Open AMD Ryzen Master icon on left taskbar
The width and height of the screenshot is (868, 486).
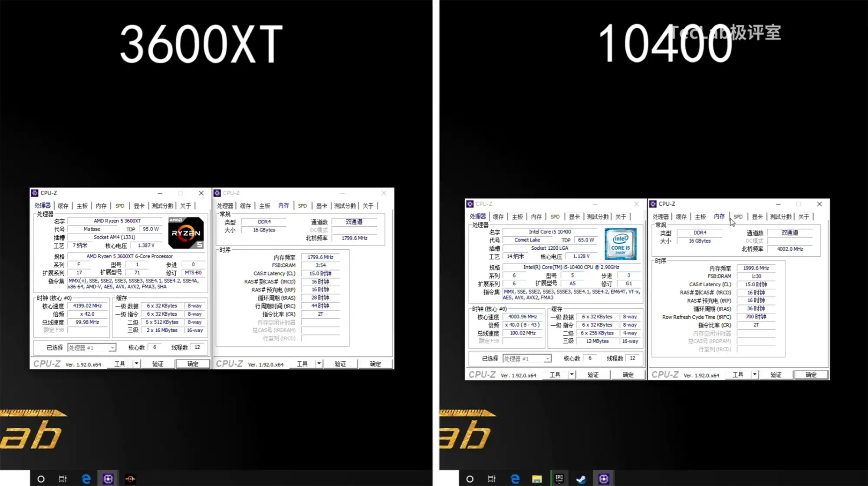tap(130, 479)
